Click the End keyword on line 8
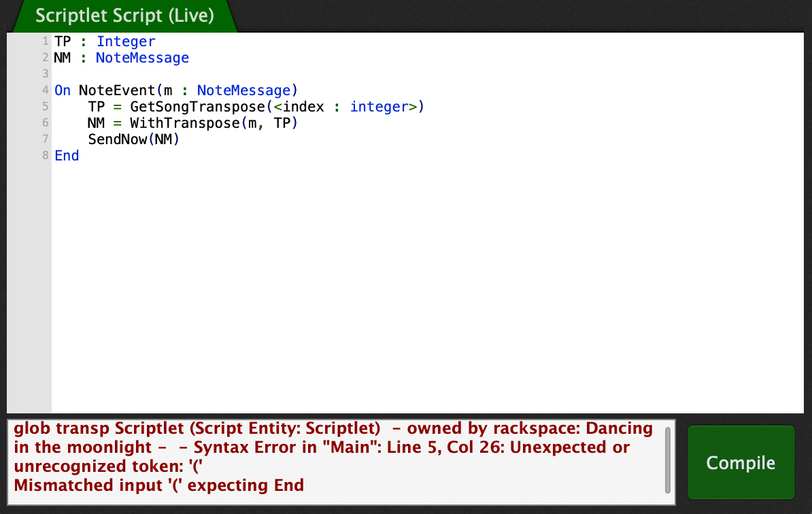The image size is (812, 514). point(67,156)
